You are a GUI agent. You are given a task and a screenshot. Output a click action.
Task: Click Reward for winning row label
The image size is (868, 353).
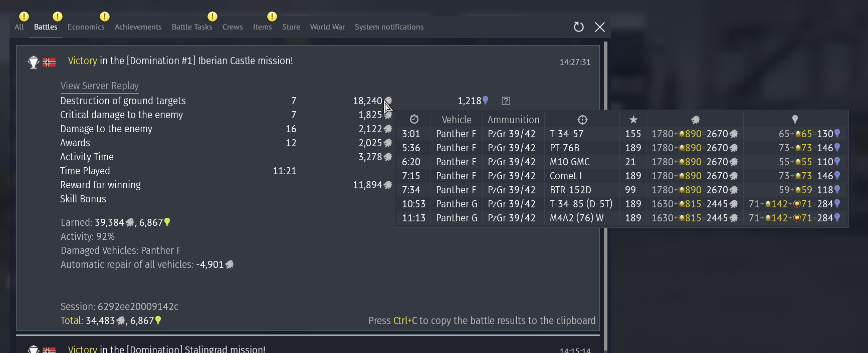tap(101, 185)
